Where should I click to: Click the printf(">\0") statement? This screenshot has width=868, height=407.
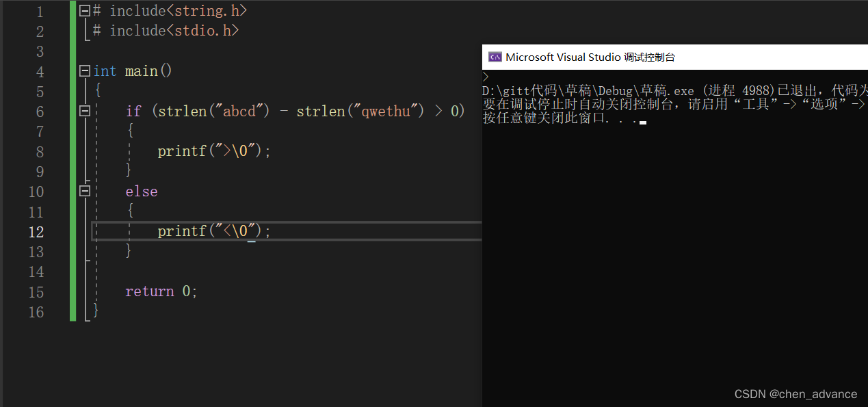point(214,151)
